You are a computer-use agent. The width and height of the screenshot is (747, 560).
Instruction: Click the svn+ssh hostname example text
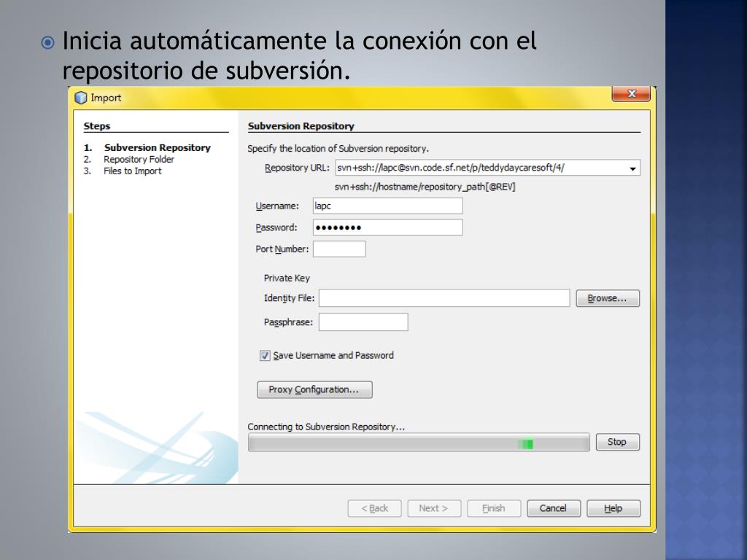pyautogui.click(x=425, y=187)
